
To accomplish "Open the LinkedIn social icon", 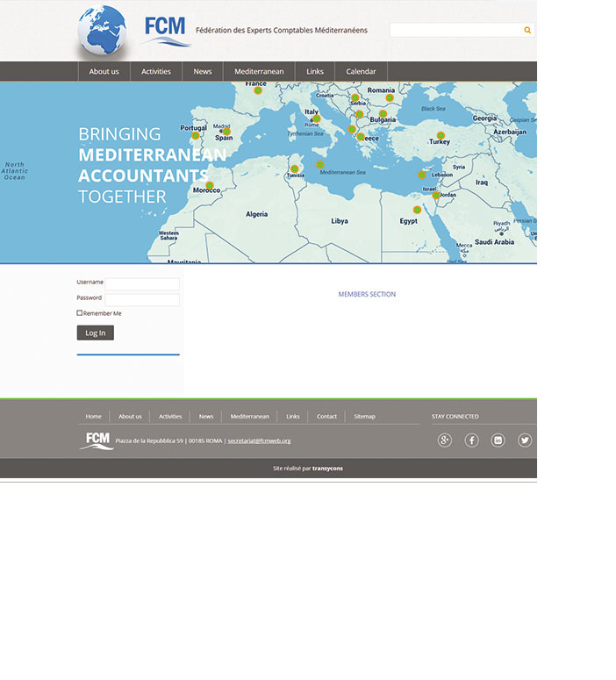I will tap(498, 440).
